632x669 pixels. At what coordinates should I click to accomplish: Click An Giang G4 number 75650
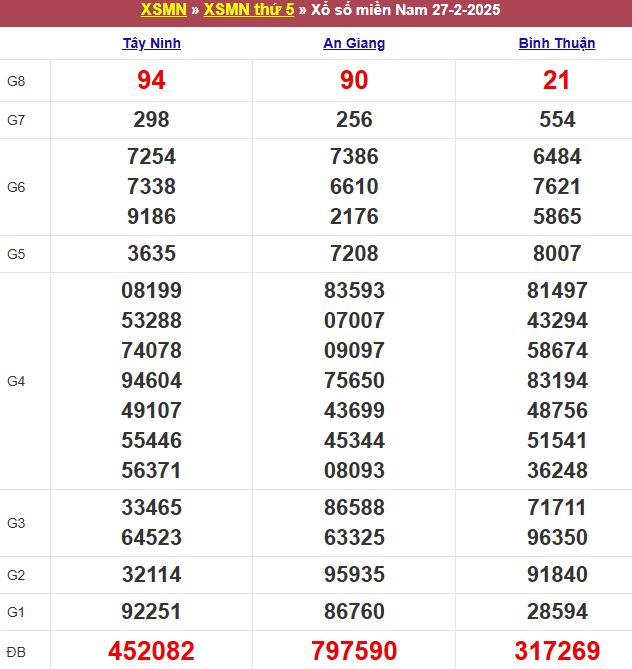[x=354, y=380]
